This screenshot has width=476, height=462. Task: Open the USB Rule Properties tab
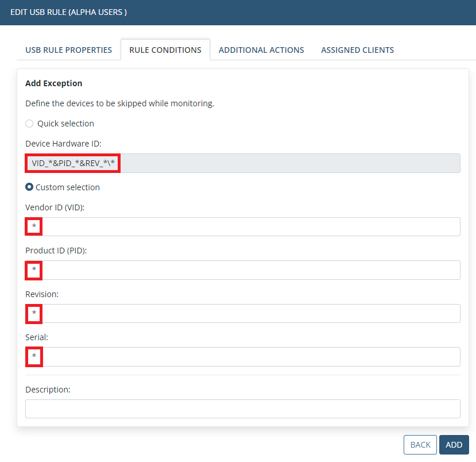tap(68, 50)
